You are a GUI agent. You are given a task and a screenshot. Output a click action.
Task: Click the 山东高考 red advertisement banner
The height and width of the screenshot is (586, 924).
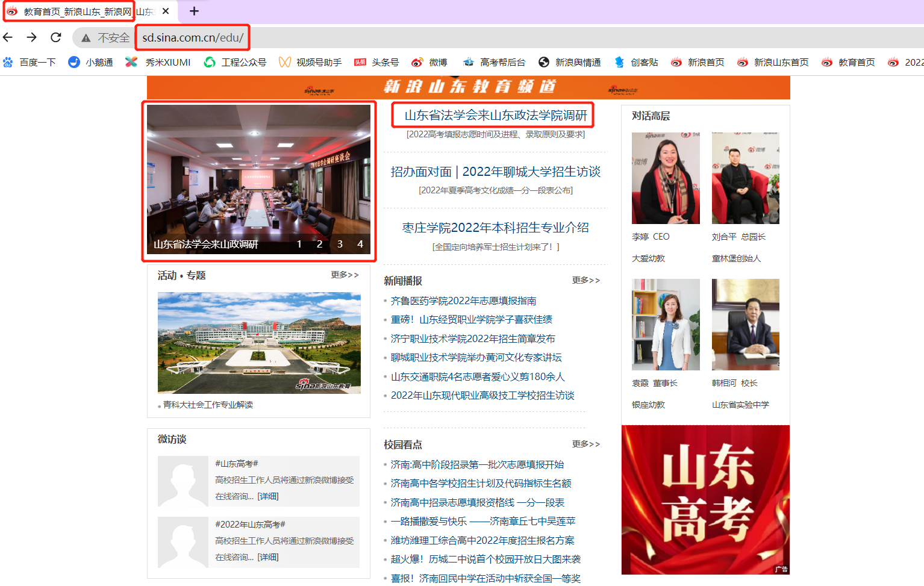(705, 500)
